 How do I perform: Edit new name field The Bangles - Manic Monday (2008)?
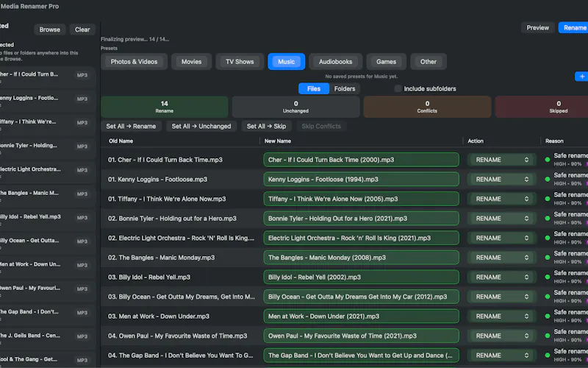[x=361, y=257]
